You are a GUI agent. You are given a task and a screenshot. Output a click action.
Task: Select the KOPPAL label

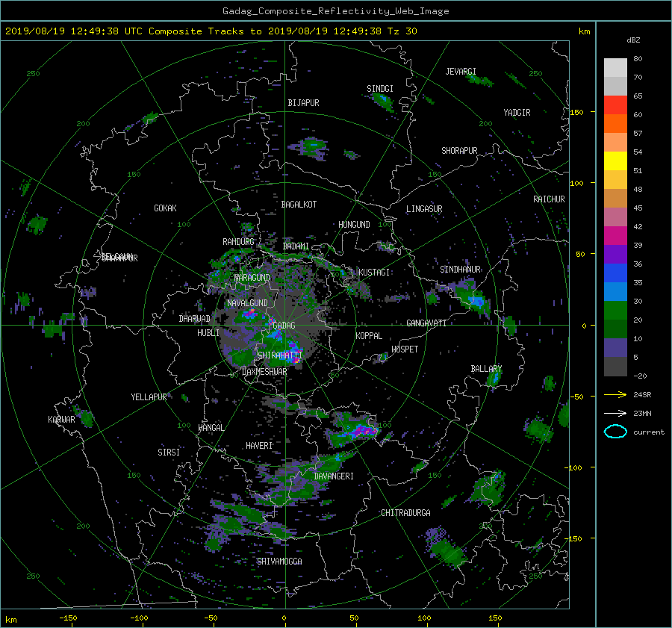pyautogui.click(x=369, y=335)
